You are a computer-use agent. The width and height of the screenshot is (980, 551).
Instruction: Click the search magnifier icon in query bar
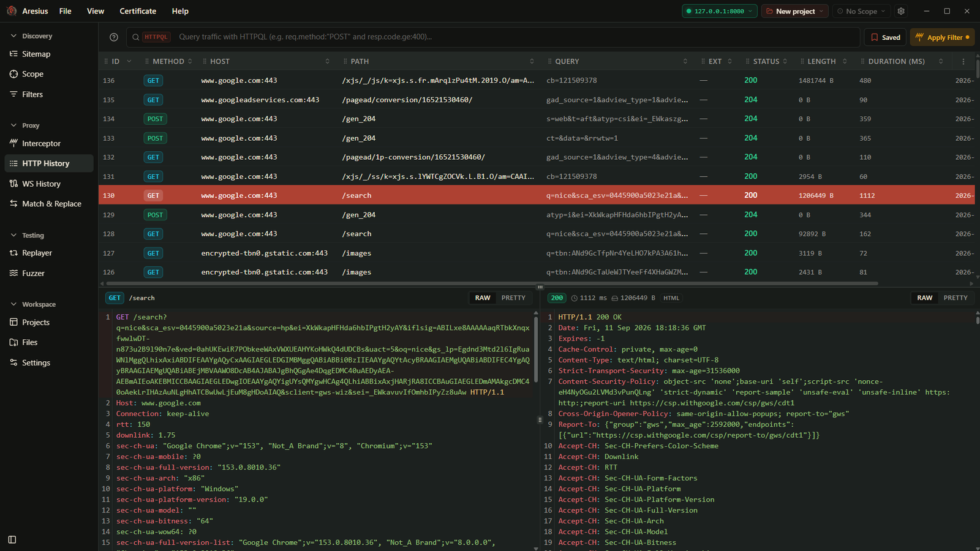point(135,37)
